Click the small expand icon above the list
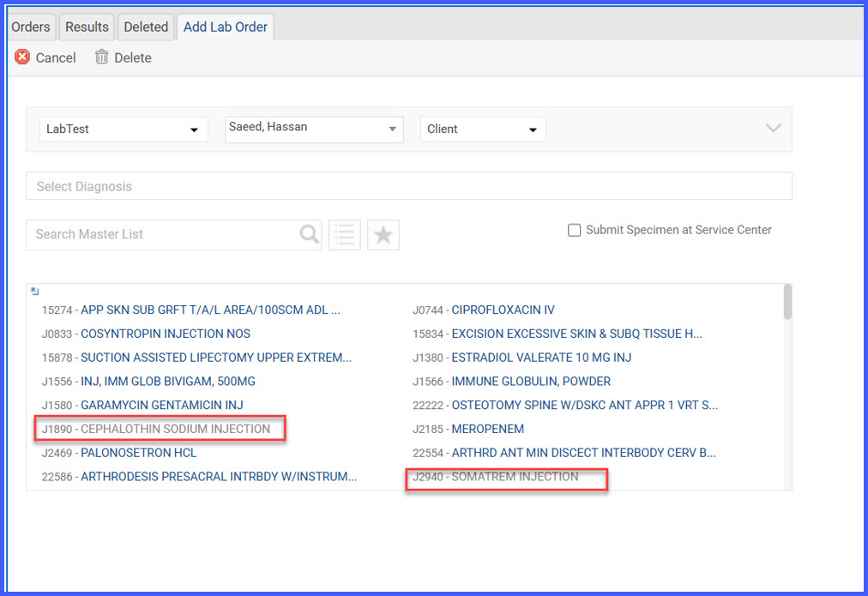This screenshot has width=868, height=596. pyautogui.click(x=35, y=291)
